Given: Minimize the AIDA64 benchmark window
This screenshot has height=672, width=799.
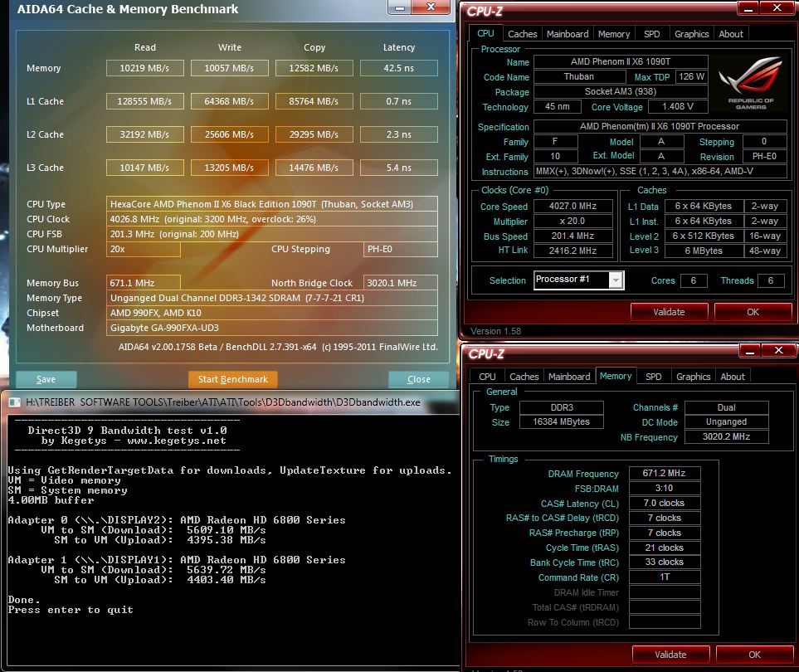Looking at the screenshot, I should (400, 7).
